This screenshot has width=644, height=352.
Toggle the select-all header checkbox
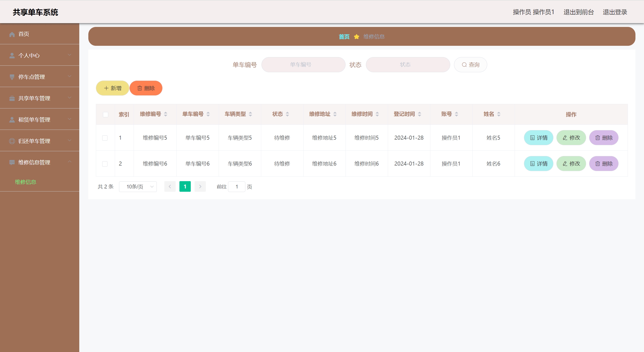(x=105, y=114)
